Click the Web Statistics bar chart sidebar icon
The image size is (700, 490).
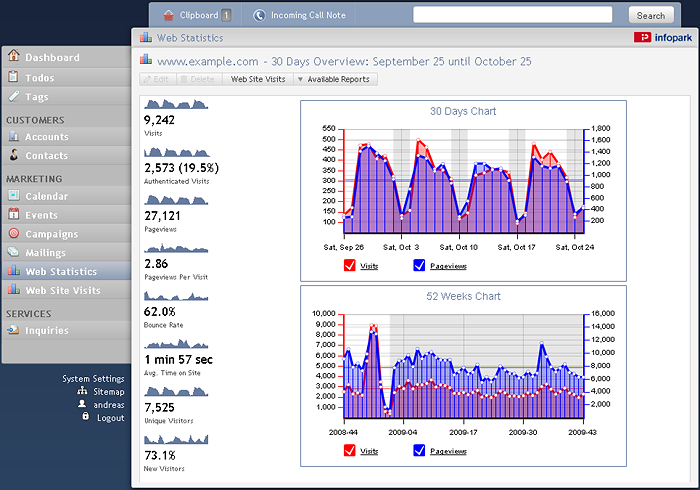pos(14,270)
